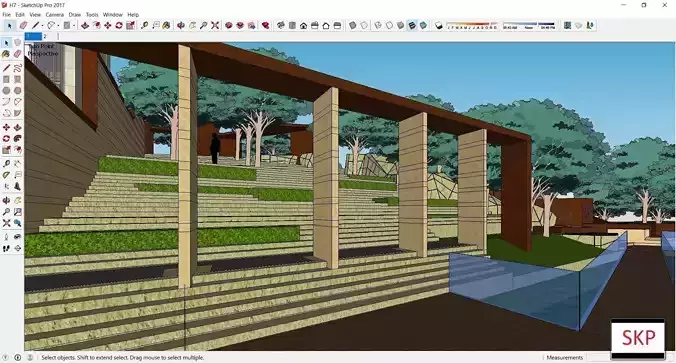Open the Help menu
This screenshot has width=676, height=363.
pos(133,14)
